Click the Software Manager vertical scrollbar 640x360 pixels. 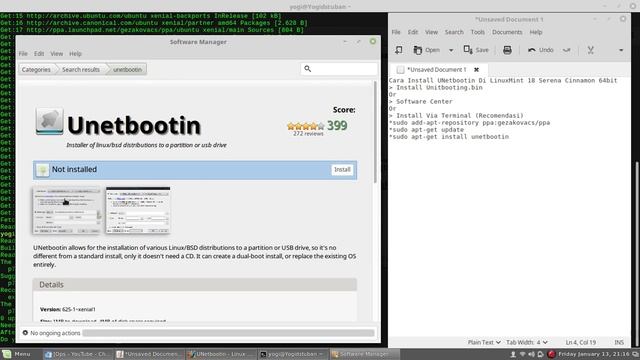375,131
